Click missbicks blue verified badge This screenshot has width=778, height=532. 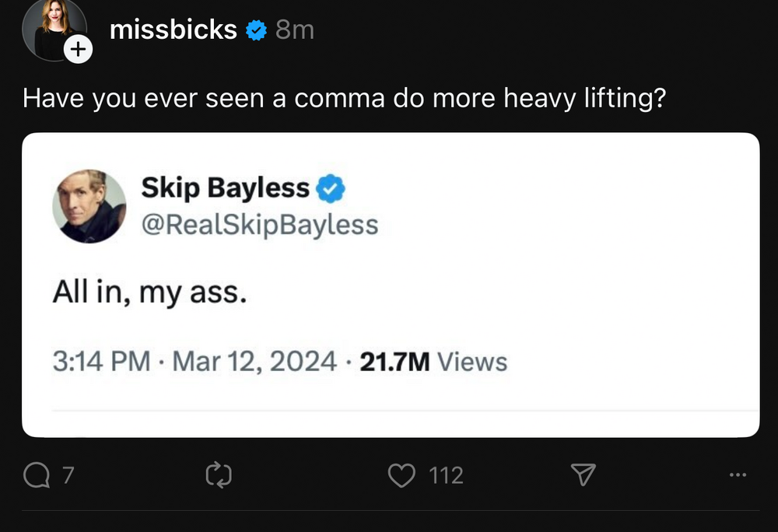click(x=256, y=30)
